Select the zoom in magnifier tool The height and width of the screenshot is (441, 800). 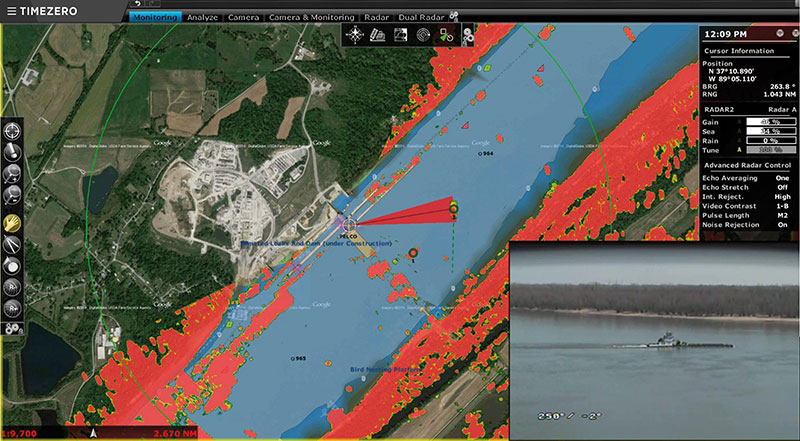point(12,173)
